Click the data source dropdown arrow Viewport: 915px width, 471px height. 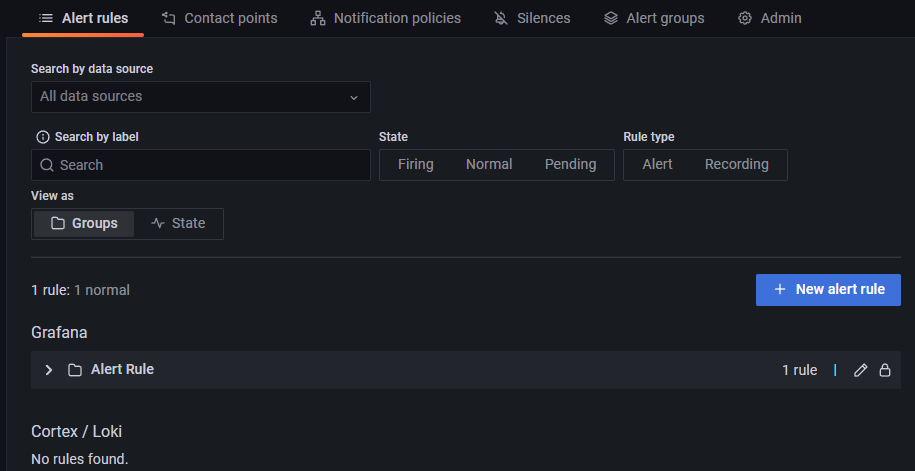[354, 97]
